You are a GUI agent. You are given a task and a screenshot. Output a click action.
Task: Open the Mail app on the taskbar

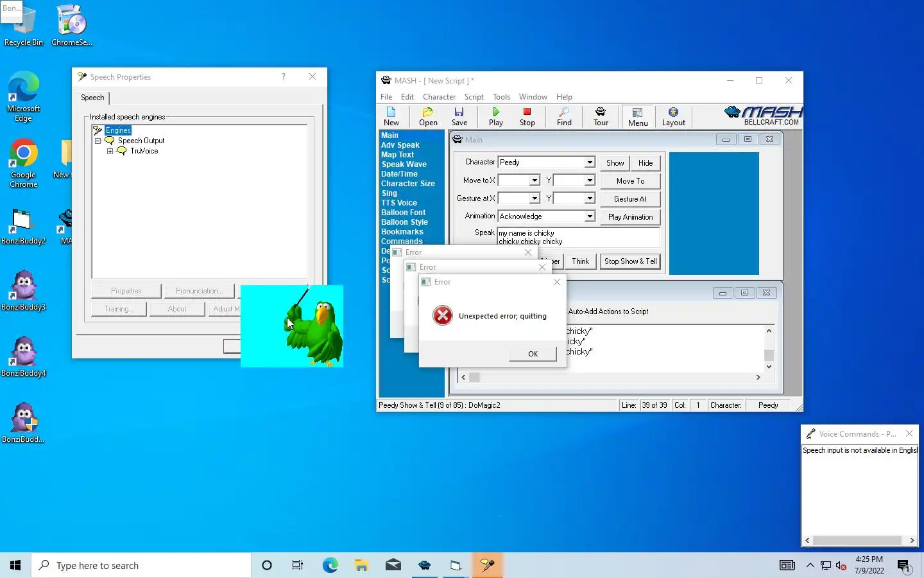(393, 565)
